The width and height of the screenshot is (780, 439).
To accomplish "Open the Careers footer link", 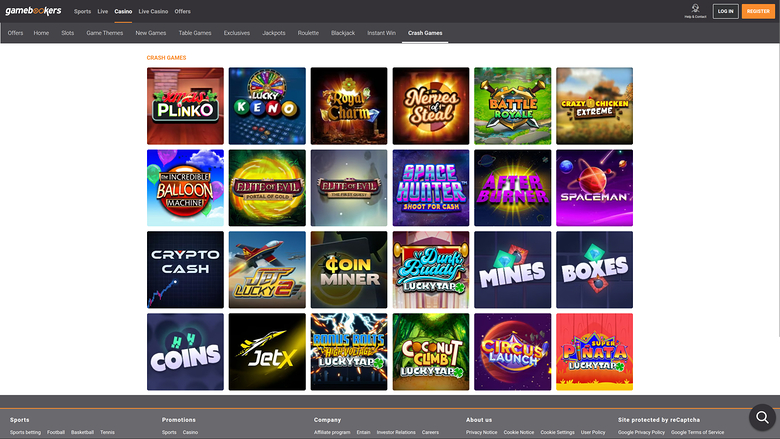I will (x=430, y=433).
